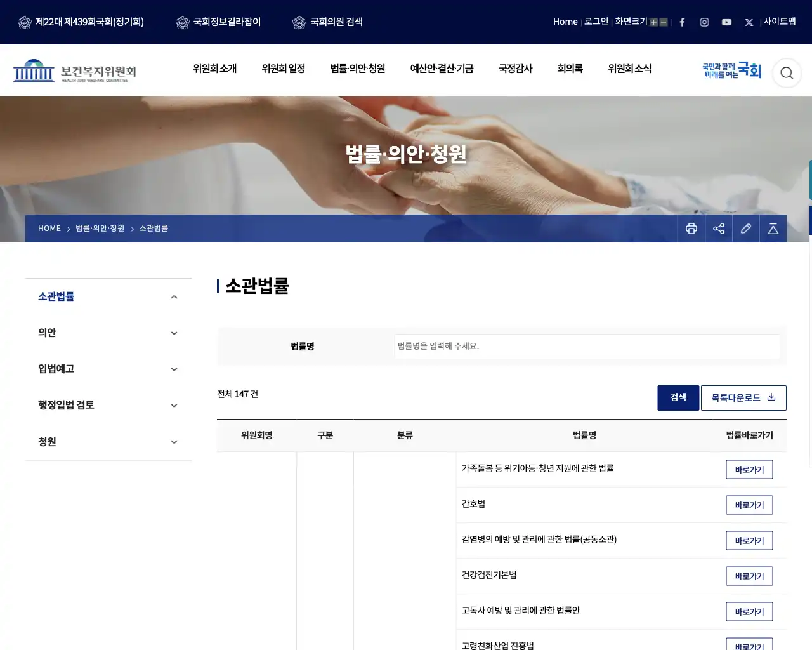Click the print page icon
Screen dimensions: 812x650
click(x=691, y=229)
